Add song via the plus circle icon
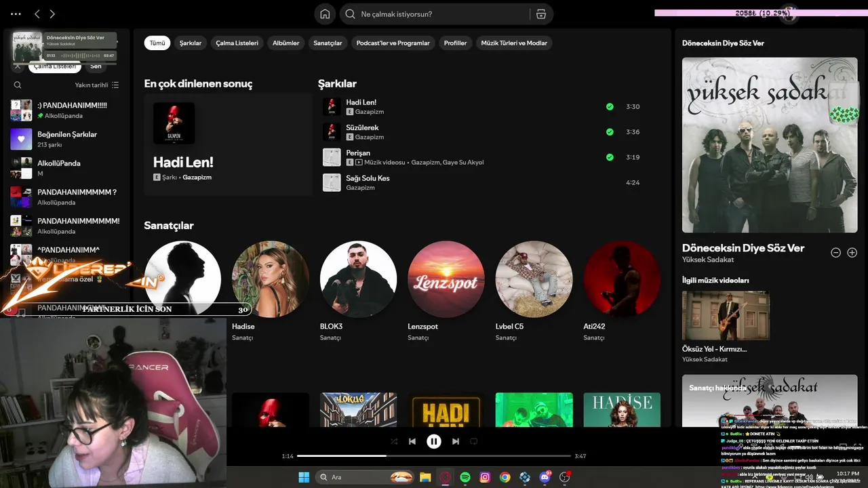The width and height of the screenshot is (868, 488). click(852, 252)
